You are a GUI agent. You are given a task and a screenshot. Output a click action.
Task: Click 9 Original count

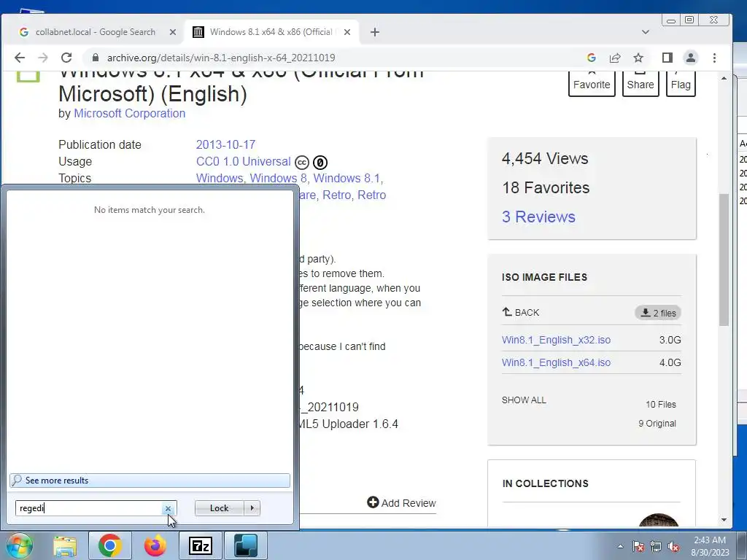click(x=657, y=424)
